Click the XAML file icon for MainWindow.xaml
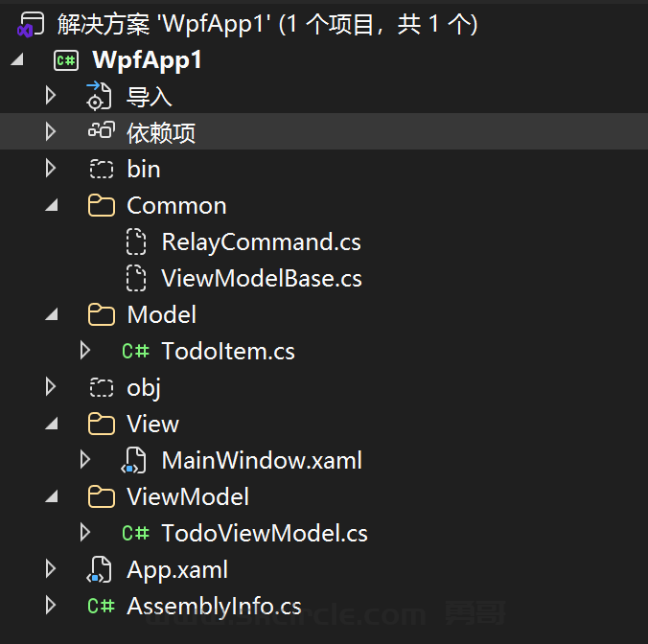 pos(135,461)
